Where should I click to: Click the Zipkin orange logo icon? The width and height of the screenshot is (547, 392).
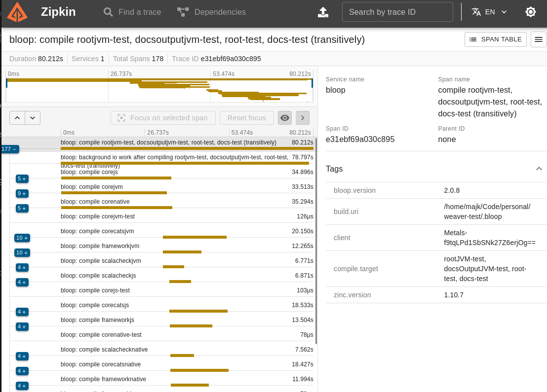click(17, 12)
